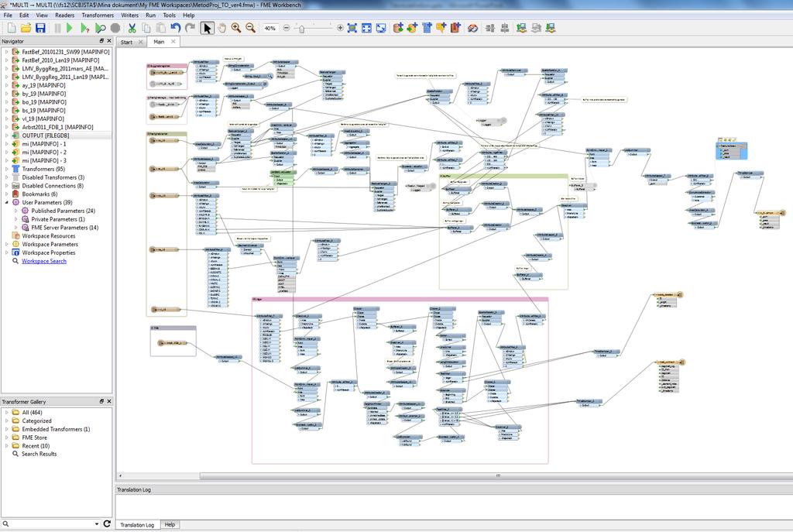Cut selection with the scissors icon

point(132,28)
